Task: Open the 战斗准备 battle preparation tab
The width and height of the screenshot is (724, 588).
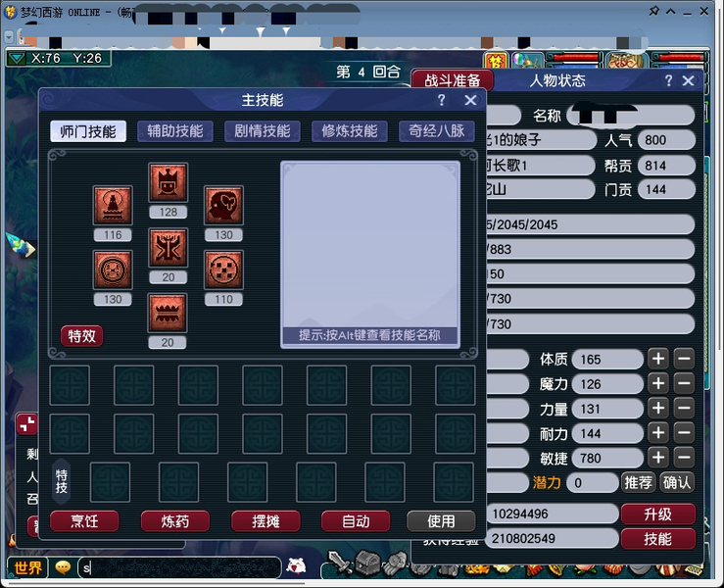Action: [x=452, y=80]
